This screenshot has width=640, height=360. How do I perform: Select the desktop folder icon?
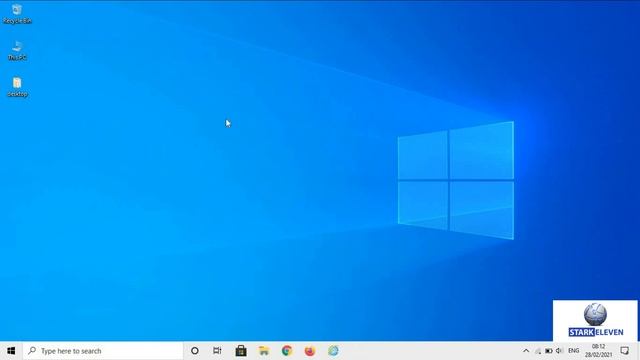tap(17, 87)
